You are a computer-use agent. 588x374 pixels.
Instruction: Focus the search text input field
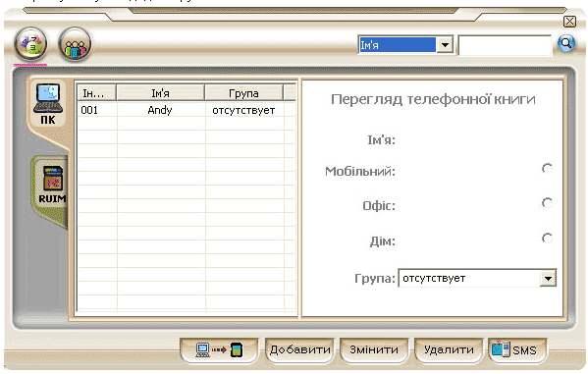coord(505,45)
